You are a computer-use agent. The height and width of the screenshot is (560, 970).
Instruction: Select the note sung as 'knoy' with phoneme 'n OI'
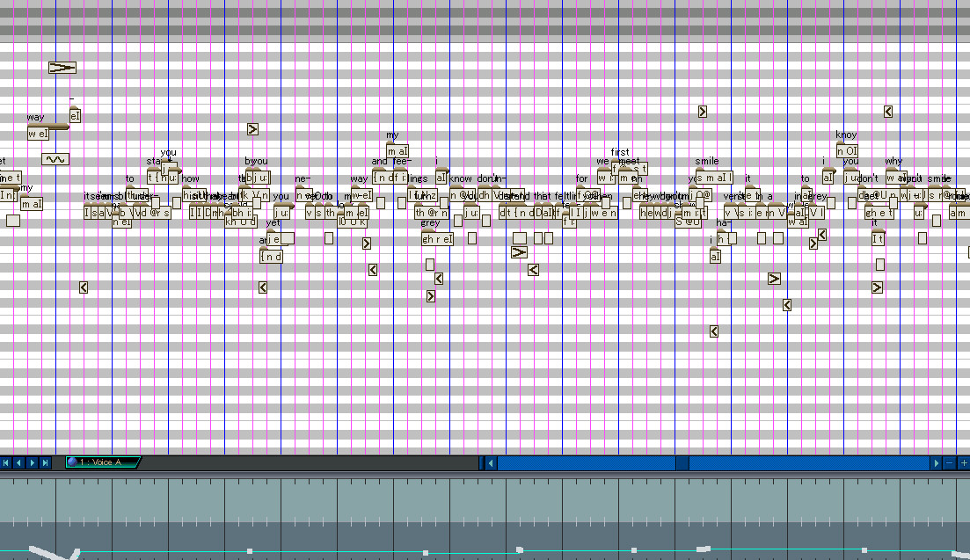[x=848, y=149]
